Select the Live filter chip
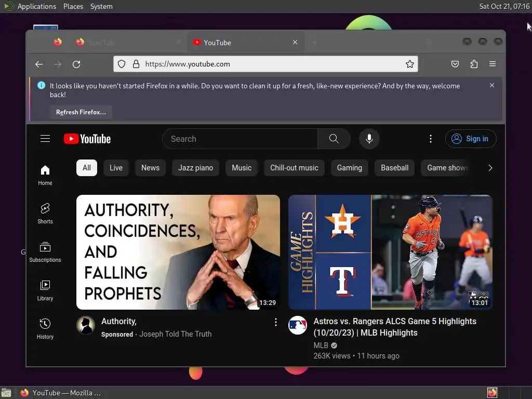Viewport: 532px width, 399px height. 116,168
